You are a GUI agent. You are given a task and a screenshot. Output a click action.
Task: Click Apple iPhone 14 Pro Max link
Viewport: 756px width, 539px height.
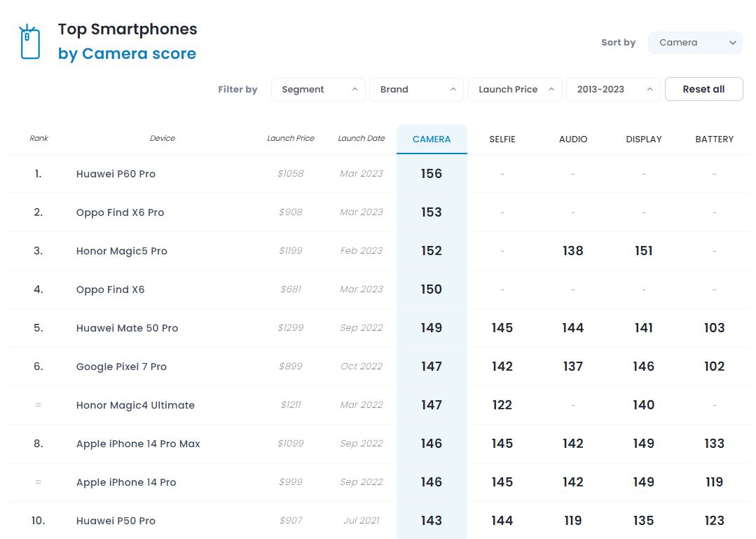[138, 444]
